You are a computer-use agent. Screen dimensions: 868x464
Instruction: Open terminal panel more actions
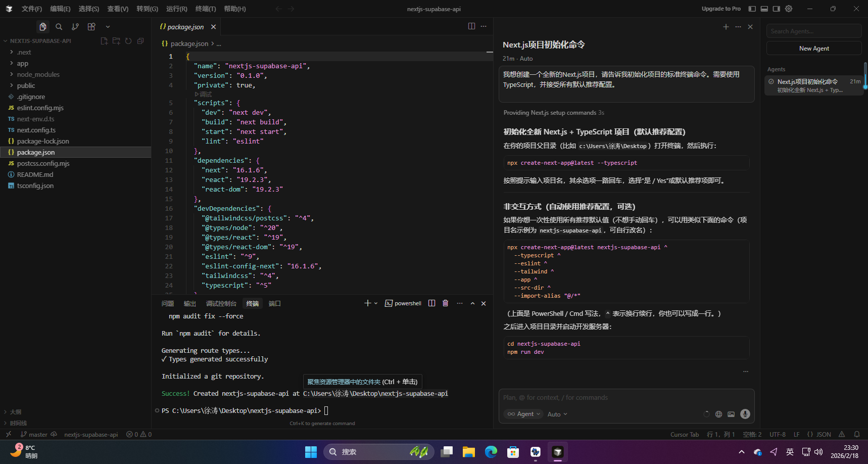459,303
